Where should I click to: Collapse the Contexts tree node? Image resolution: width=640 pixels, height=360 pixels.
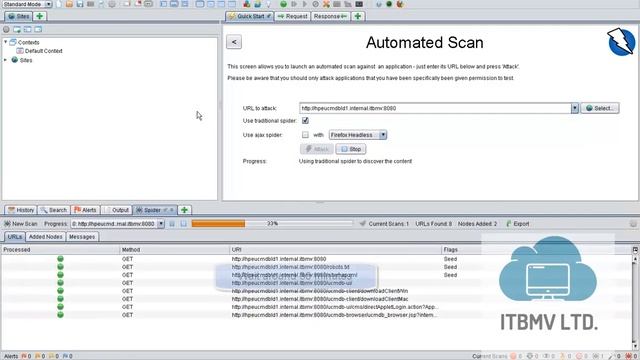point(6,42)
